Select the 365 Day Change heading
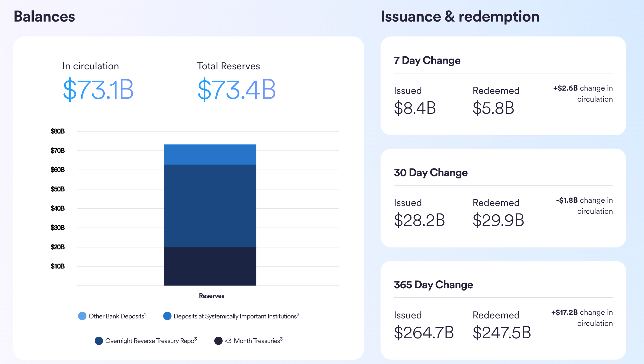 pyautogui.click(x=433, y=285)
